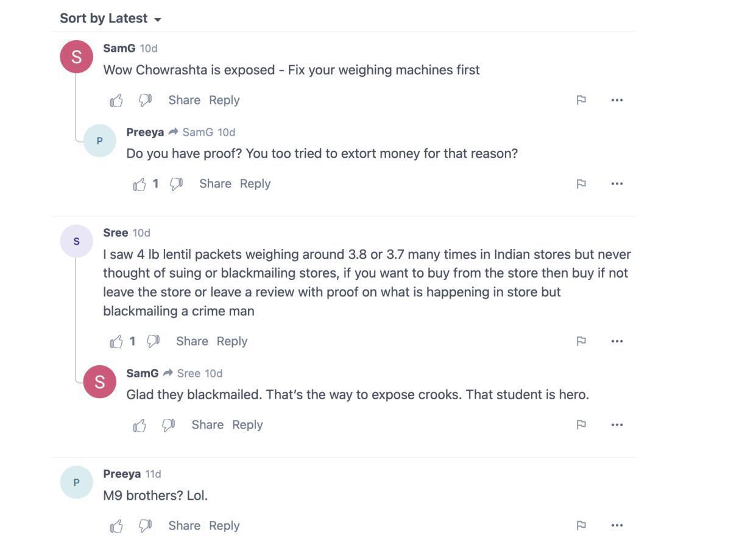Downvote Sree's lentil packets comment
731x560 pixels.
point(153,341)
